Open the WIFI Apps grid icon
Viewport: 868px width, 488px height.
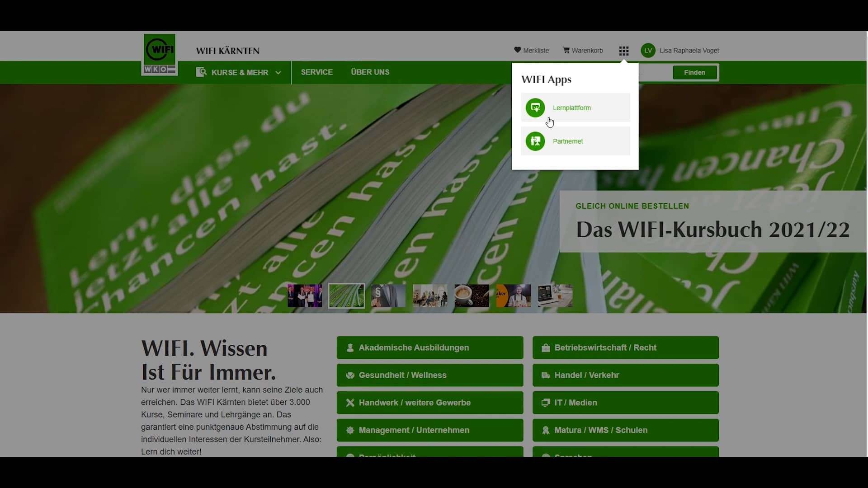pyautogui.click(x=624, y=51)
